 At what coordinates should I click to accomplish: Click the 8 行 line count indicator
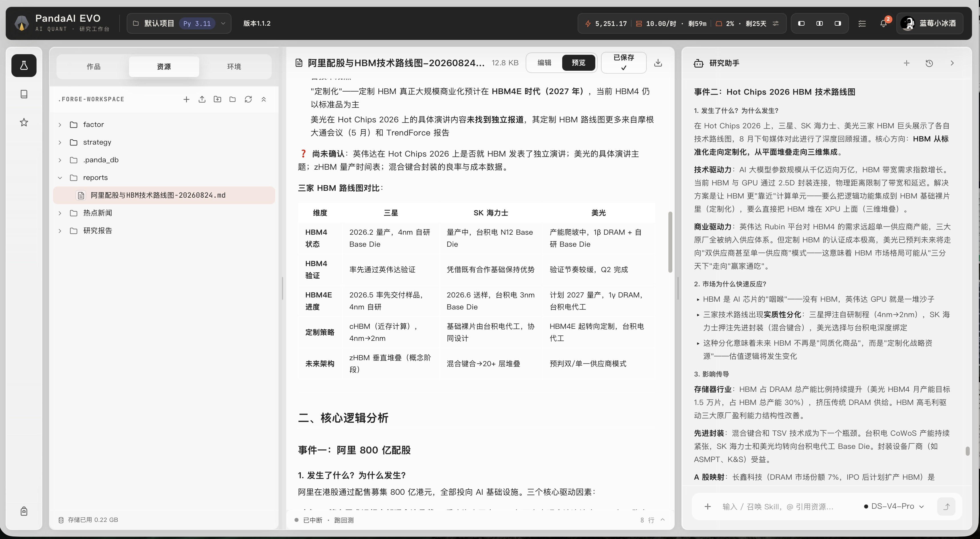click(x=647, y=520)
